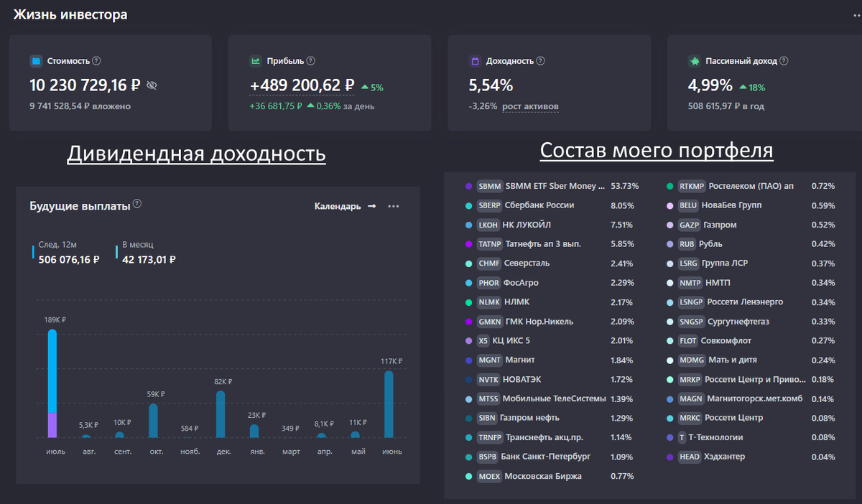Viewport: 862px width, 504px height.
Task: Select the MTSS ticker badge
Action: (488, 398)
